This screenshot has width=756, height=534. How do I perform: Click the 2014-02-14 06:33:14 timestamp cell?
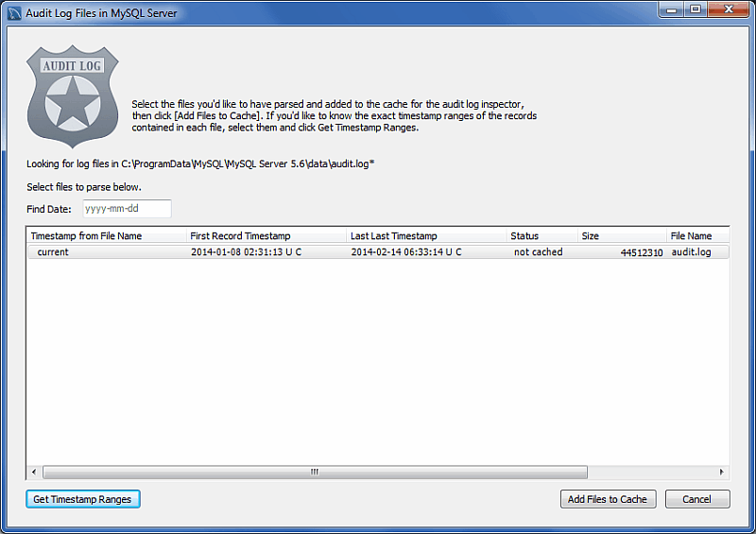406,251
